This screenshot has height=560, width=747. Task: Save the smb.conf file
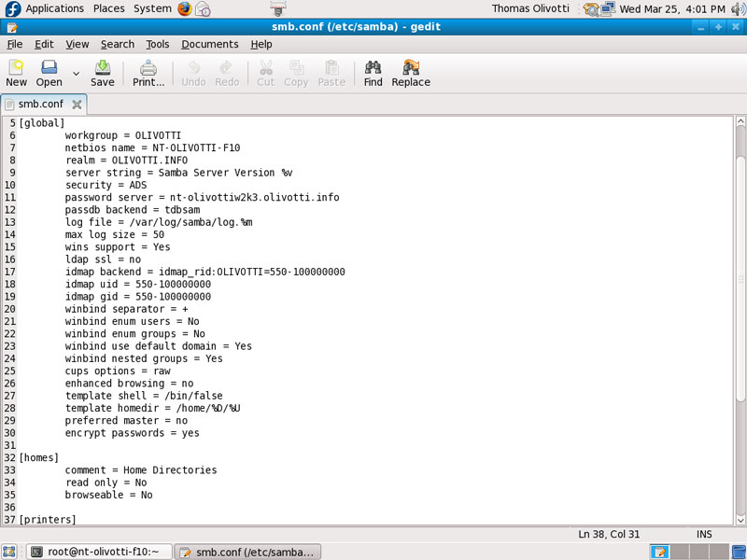pos(103,74)
